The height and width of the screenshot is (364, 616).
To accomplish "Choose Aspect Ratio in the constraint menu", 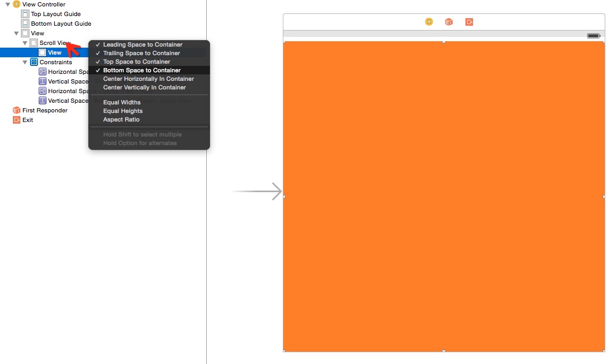I will (x=121, y=119).
